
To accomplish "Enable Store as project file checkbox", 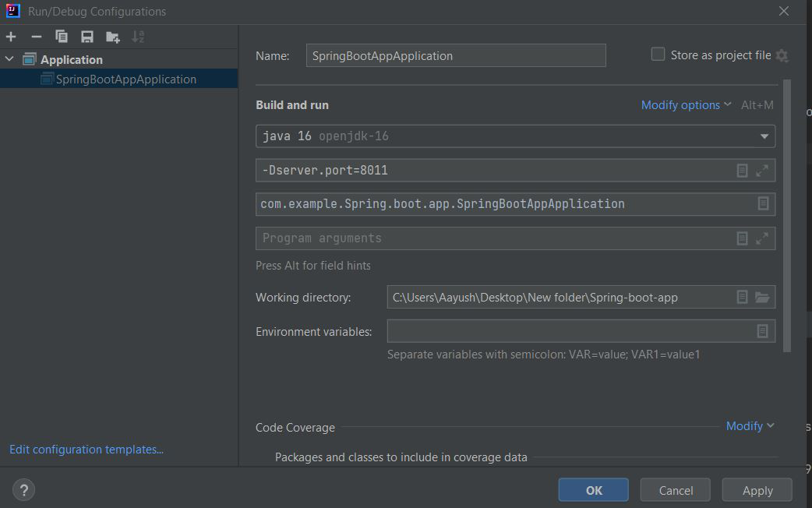I will click(658, 55).
